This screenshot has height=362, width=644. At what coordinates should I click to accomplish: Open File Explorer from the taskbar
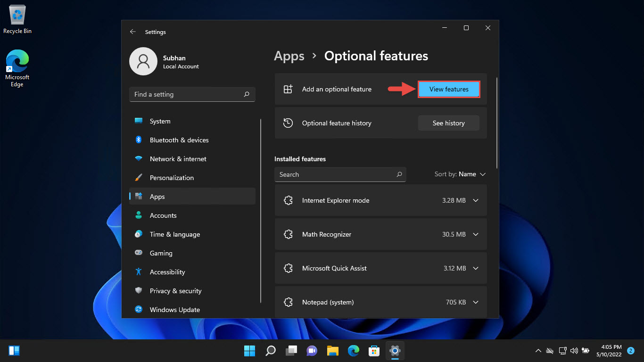333,351
